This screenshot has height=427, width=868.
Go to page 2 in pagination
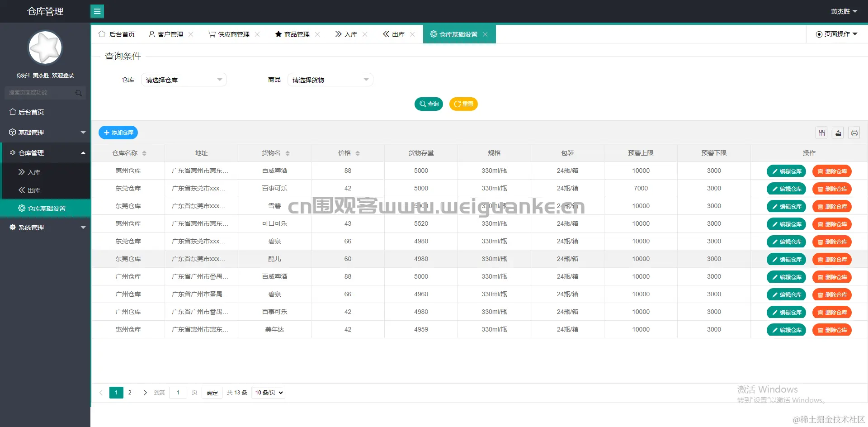130,393
